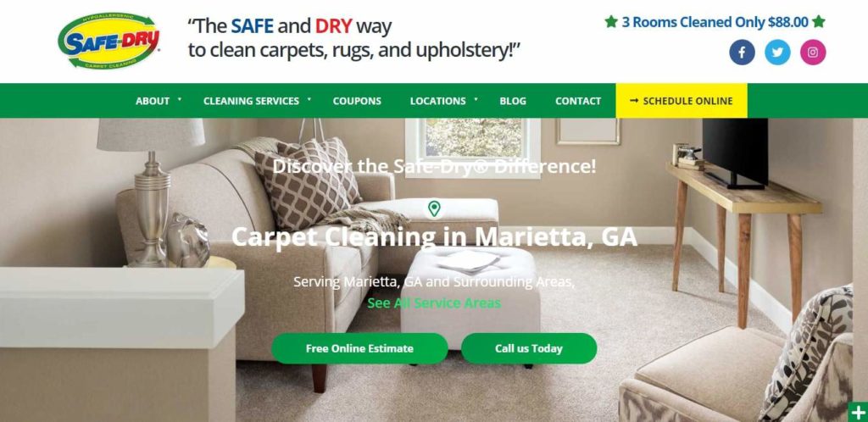Click the star before 3 Rooms Cleaned
Image resolution: width=868 pixels, height=422 pixels.
click(x=611, y=21)
